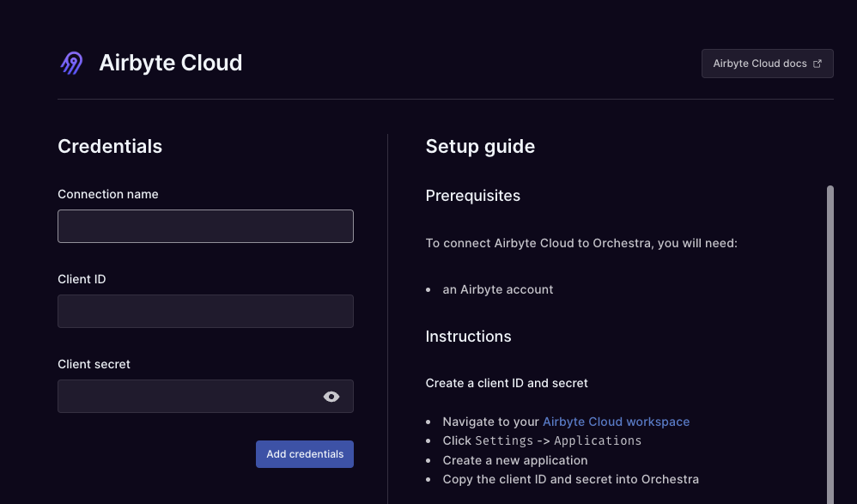
Task: Select the eye icon beside Client secret
Action: 331,396
